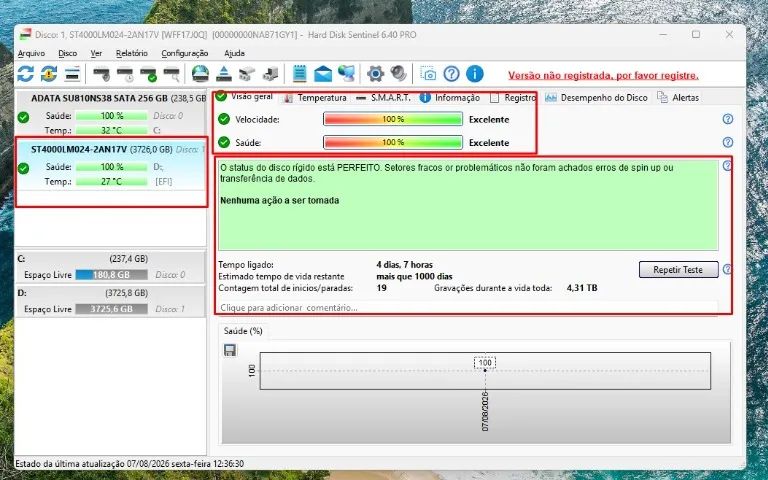The height and width of the screenshot is (480, 768).
Task: Switch to the Desempenho do Disco tab
Action: point(597,98)
